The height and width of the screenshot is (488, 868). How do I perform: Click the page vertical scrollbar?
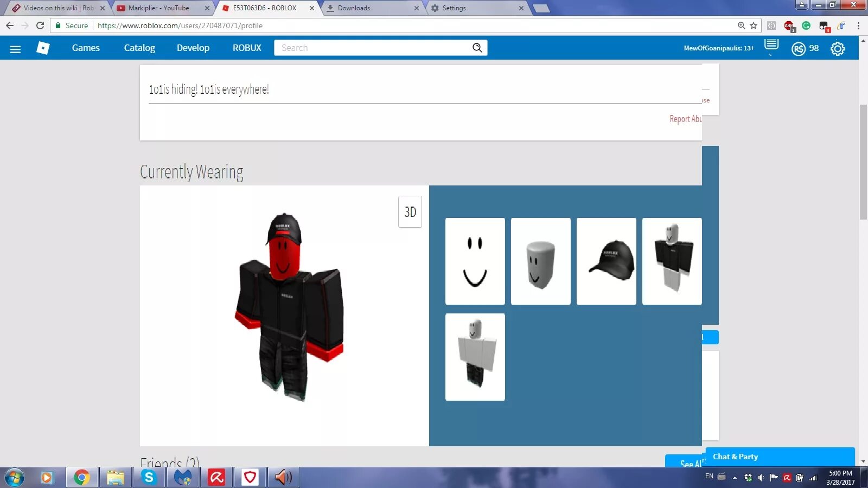pyautogui.click(x=863, y=163)
